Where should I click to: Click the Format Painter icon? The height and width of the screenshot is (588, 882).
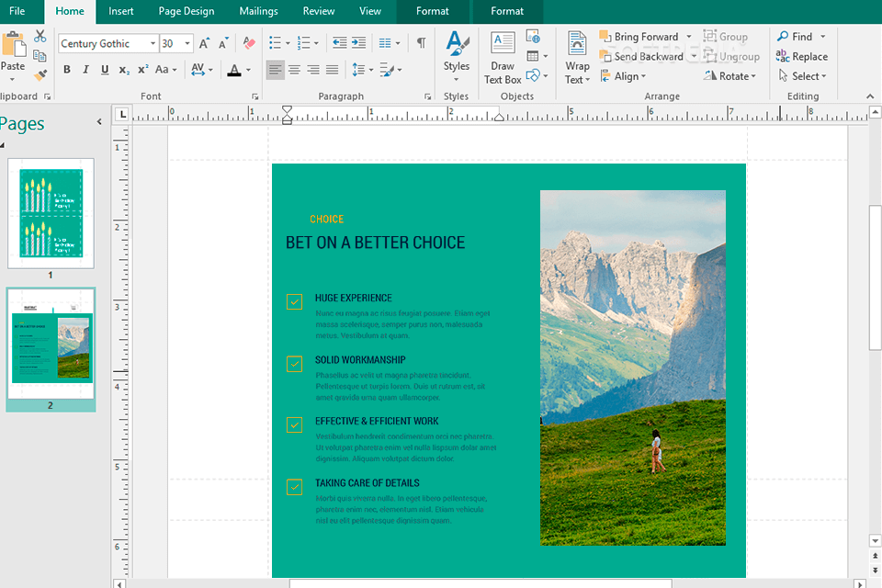click(40, 73)
